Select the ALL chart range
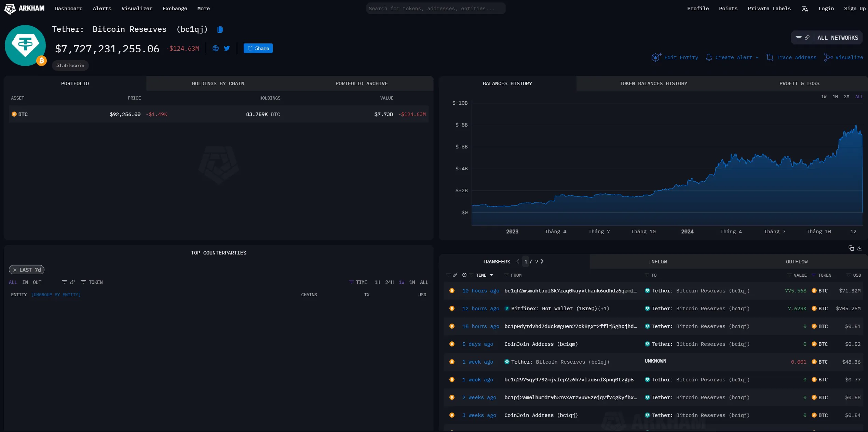Screen dimensions: 868x432 click(x=859, y=97)
